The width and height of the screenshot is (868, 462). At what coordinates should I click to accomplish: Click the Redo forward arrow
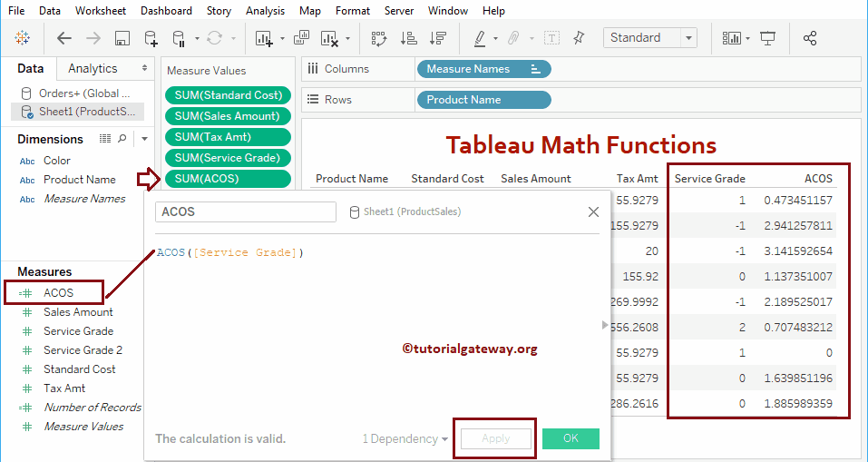[x=93, y=38]
